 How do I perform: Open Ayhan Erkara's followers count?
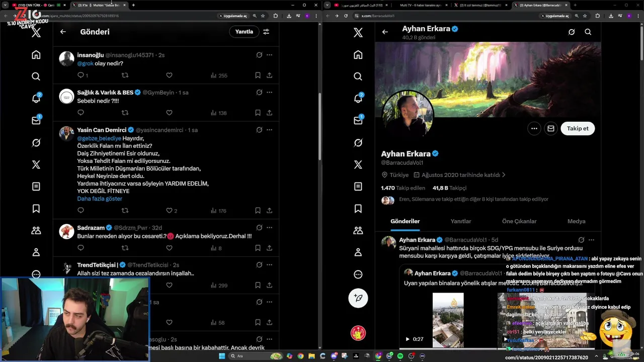pos(449,188)
